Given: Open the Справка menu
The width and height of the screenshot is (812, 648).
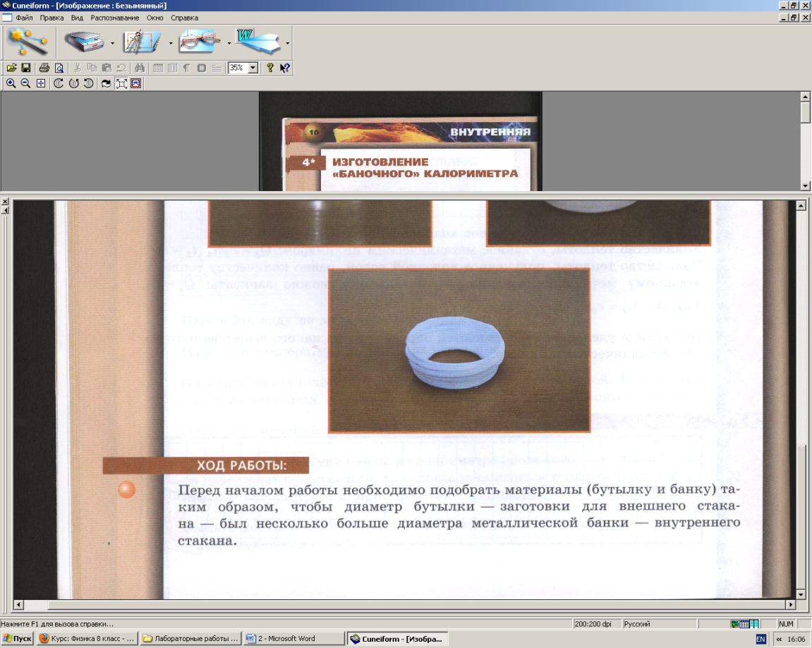Looking at the screenshot, I should coord(184,18).
